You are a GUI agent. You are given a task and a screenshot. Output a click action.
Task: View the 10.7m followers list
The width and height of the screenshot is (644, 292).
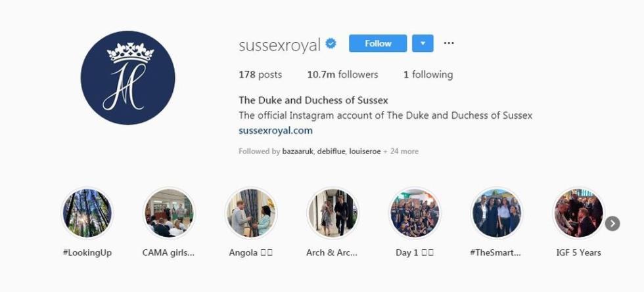[342, 75]
